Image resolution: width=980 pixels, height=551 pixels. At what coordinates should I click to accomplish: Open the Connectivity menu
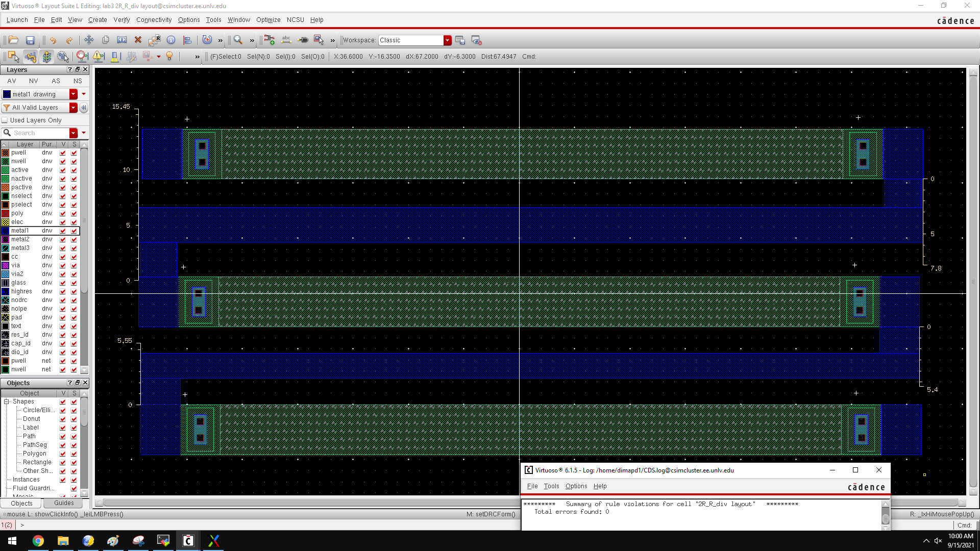(x=154, y=20)
